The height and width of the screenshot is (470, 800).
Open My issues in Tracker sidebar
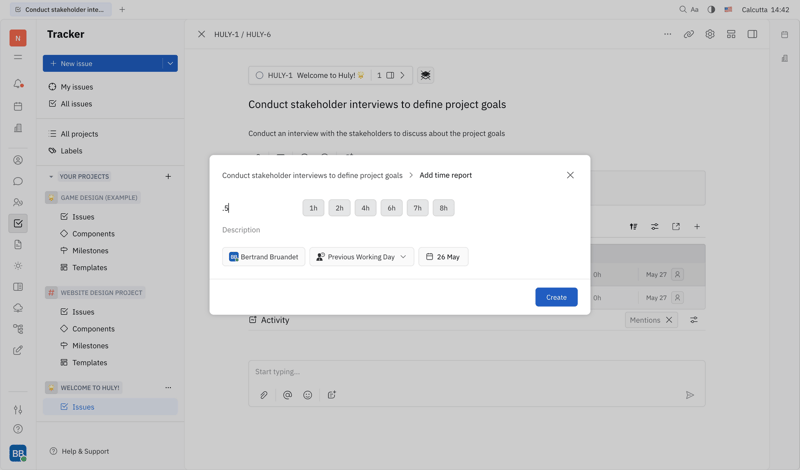(77, 87)
